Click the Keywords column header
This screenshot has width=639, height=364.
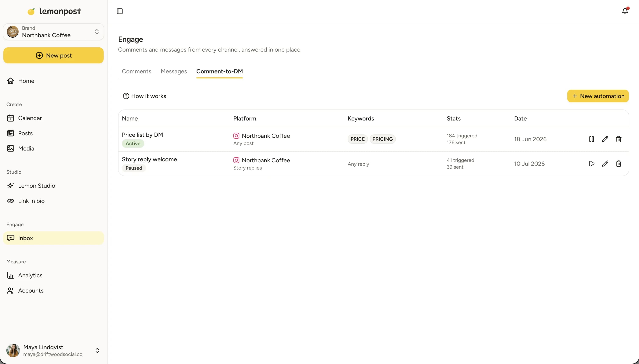361,119
